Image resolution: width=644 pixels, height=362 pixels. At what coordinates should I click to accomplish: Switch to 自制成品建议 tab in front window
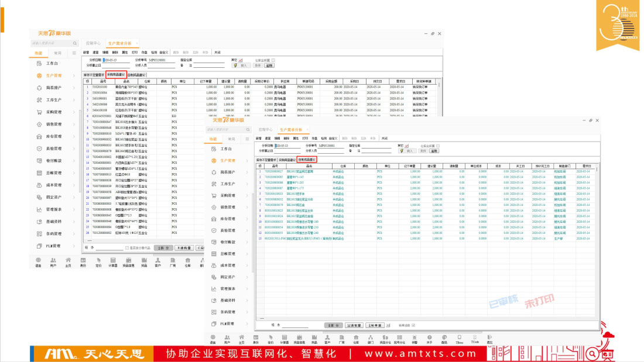click(x=306, y=159)
